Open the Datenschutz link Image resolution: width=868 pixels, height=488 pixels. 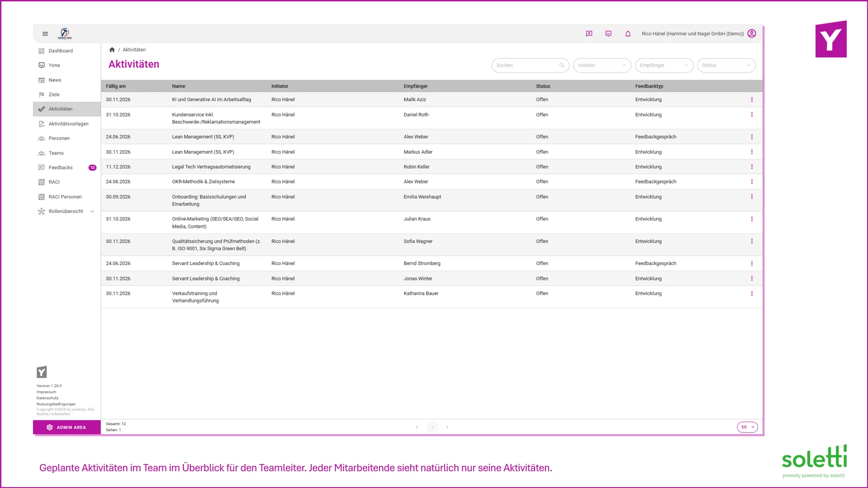point(47,398)
